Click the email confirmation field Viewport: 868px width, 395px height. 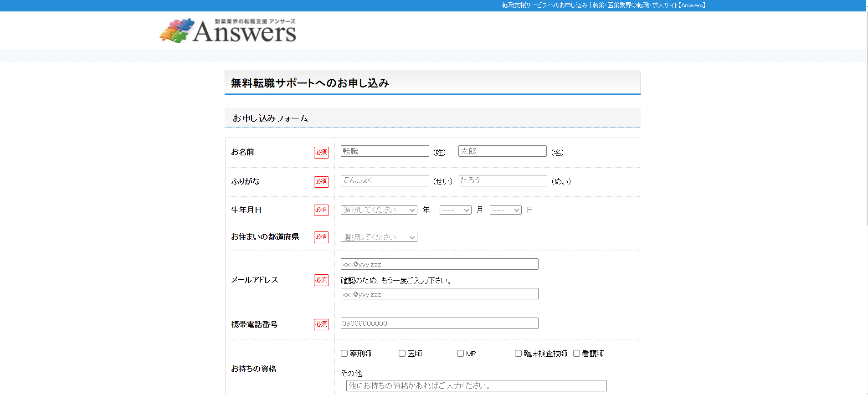(x=439, y=294)
